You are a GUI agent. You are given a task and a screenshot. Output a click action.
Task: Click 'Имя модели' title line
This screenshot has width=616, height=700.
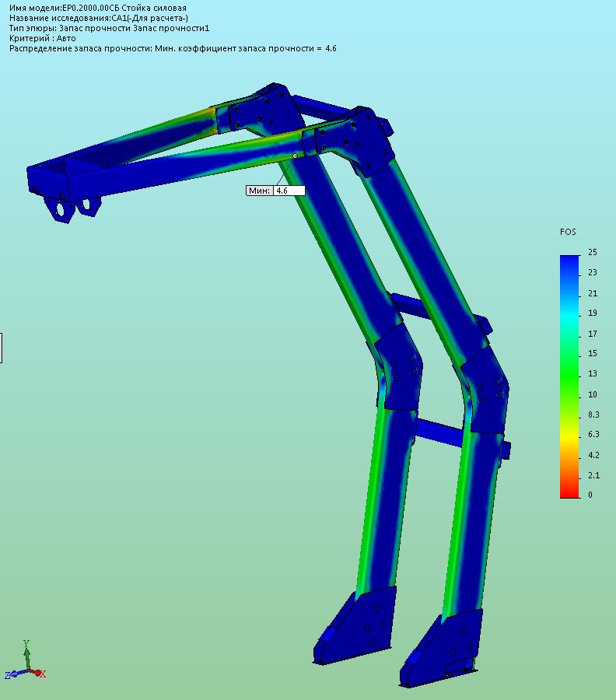(98, 8)
